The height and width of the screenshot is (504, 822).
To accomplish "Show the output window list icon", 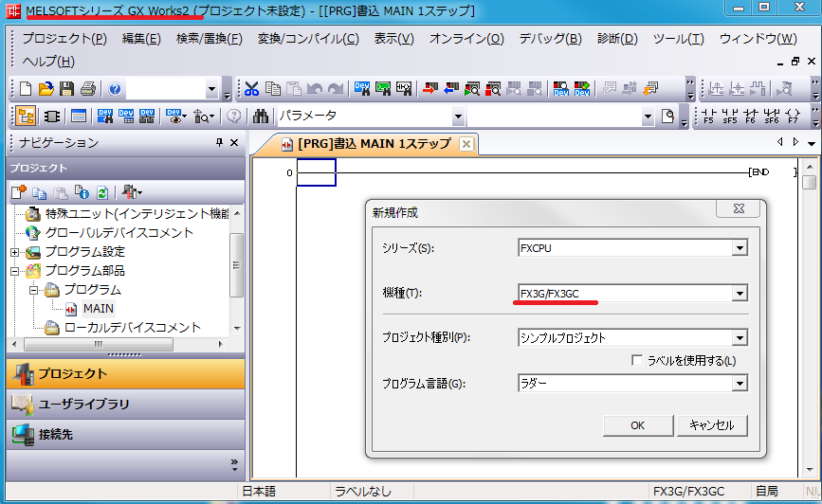I will point(79,116).
